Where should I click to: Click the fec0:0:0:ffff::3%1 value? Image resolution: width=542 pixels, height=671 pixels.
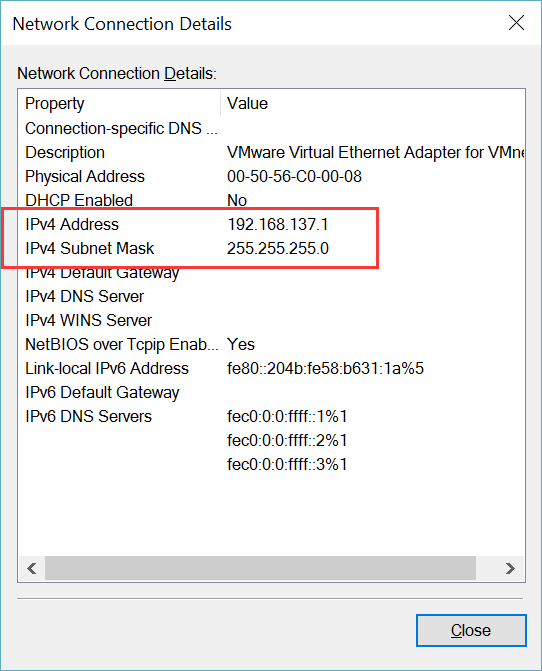tap(287, 464)
